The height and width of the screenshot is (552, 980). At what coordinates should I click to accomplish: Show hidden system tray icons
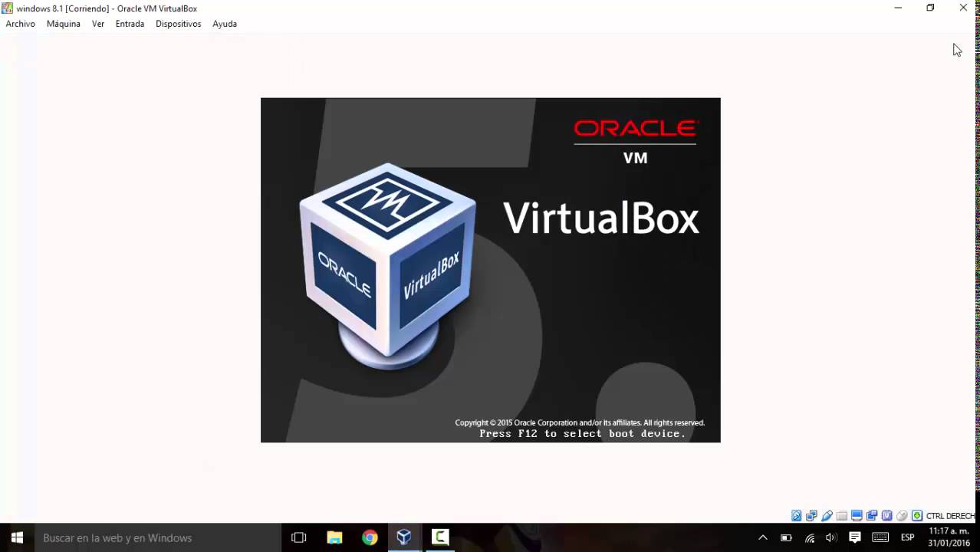[x=763, y=537]
